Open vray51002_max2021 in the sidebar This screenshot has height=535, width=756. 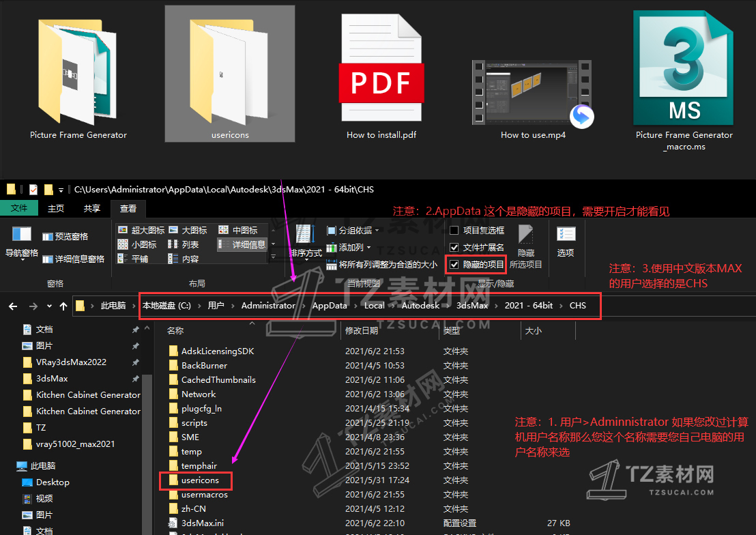tap(75, 444)
